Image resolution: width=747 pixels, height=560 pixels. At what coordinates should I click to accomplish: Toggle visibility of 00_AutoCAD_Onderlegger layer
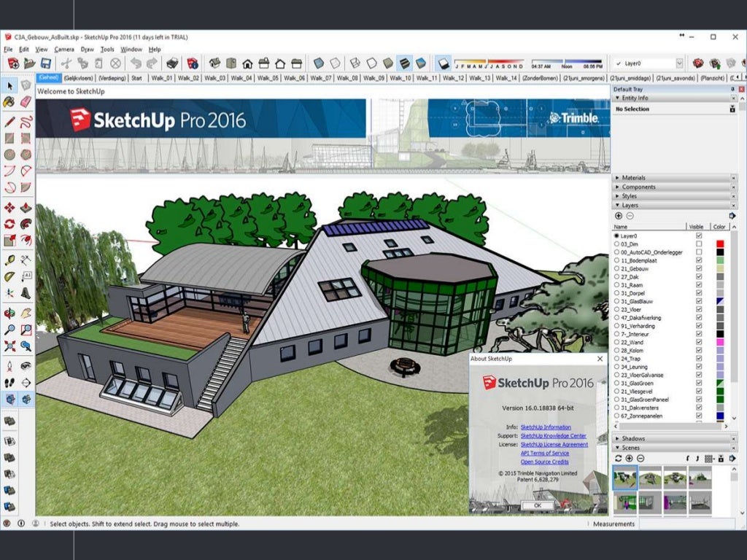[x=699, y=252]
